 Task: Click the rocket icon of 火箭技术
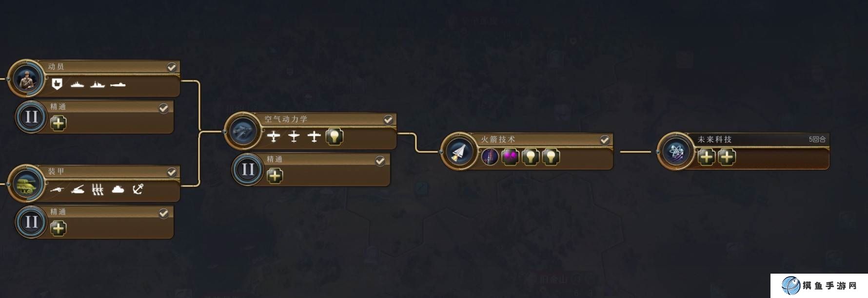459,151
